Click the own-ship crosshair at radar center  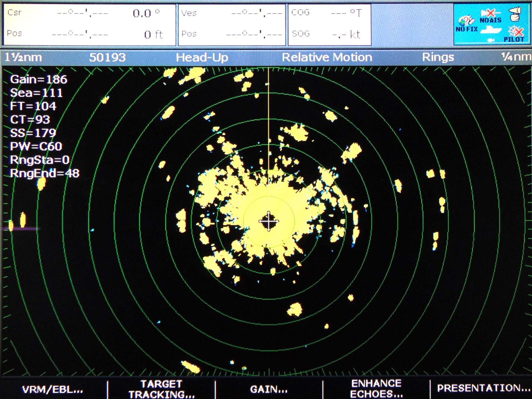pos(269,221)
